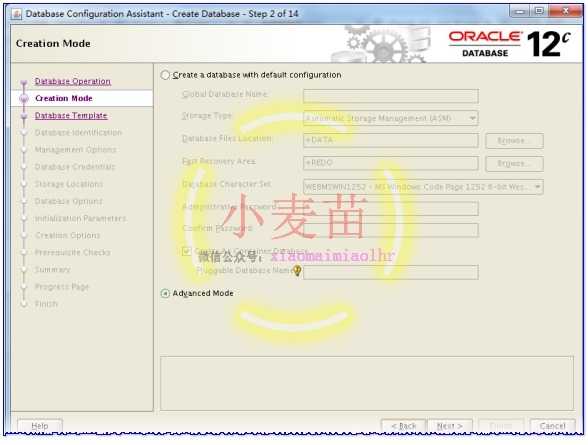Click the Fast Recovery Area field
588x445 pixels.
390,163
